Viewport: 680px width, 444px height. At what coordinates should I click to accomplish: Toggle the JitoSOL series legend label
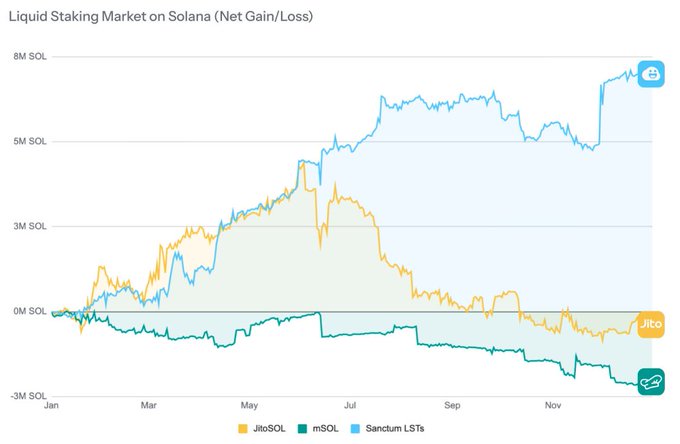tap(270, 429)
